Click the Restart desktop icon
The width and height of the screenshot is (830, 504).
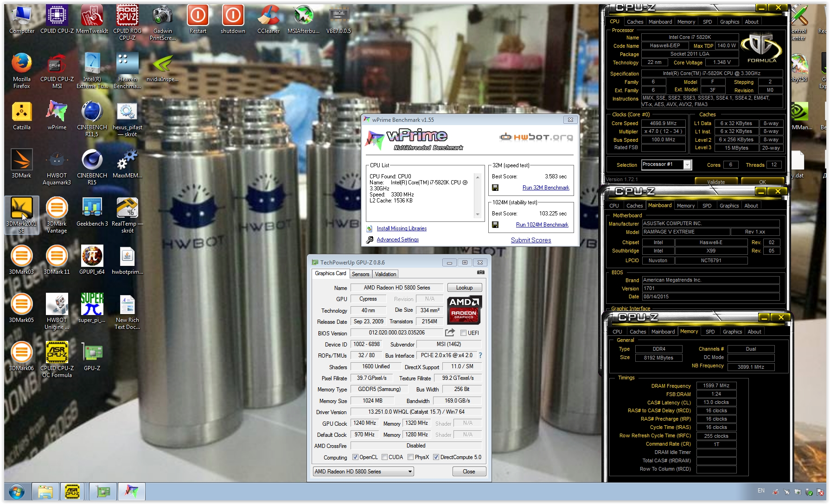(198, 19)
